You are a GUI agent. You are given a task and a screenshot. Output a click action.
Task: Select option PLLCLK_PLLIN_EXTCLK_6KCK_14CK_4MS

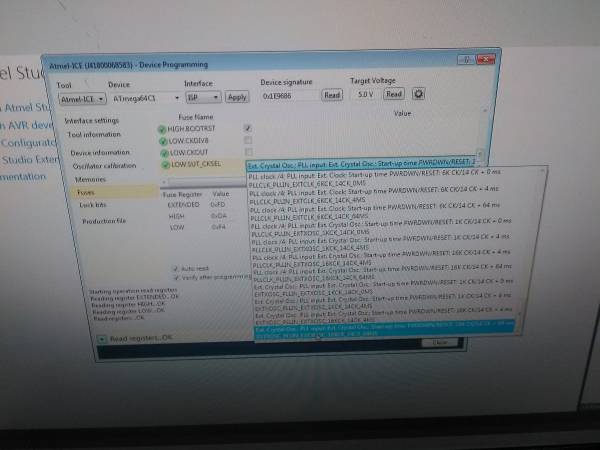[374, 194]
